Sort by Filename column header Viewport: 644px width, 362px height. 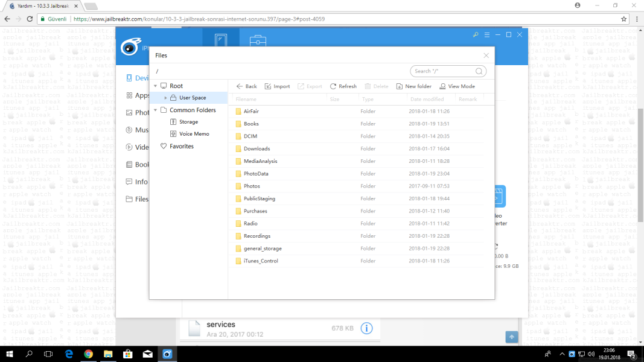246,99
